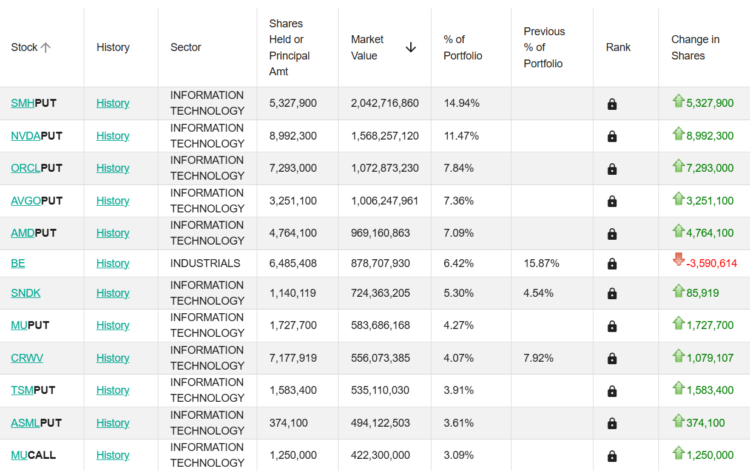Click green up arrow beside 1,079,107
The image size is (750, 471).
(x=678, y=355)
